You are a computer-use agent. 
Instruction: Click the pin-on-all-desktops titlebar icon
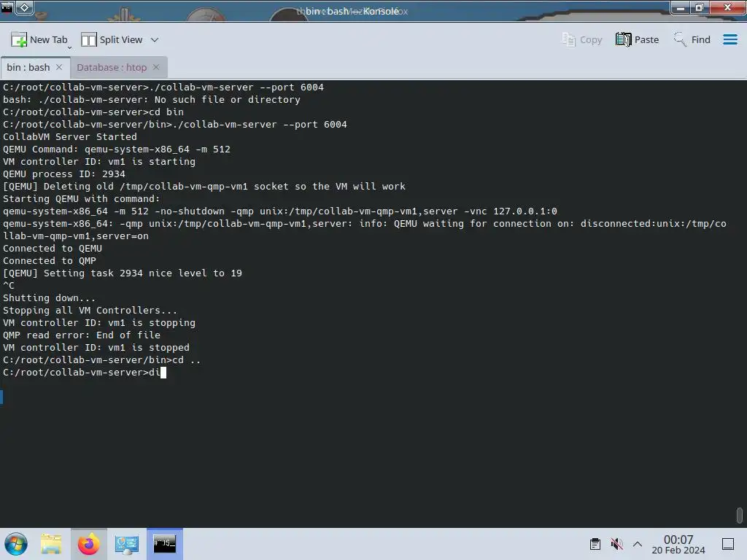click(25, 7)
